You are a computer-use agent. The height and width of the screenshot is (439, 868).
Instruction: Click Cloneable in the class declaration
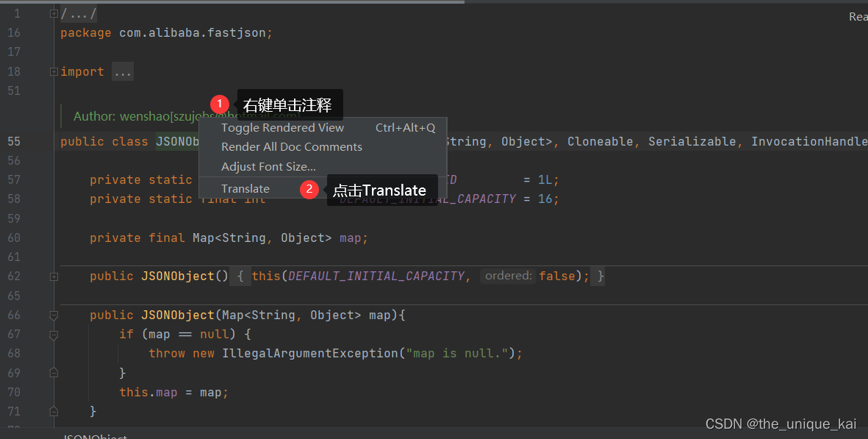pyautogui.click(x=600, y=142)
